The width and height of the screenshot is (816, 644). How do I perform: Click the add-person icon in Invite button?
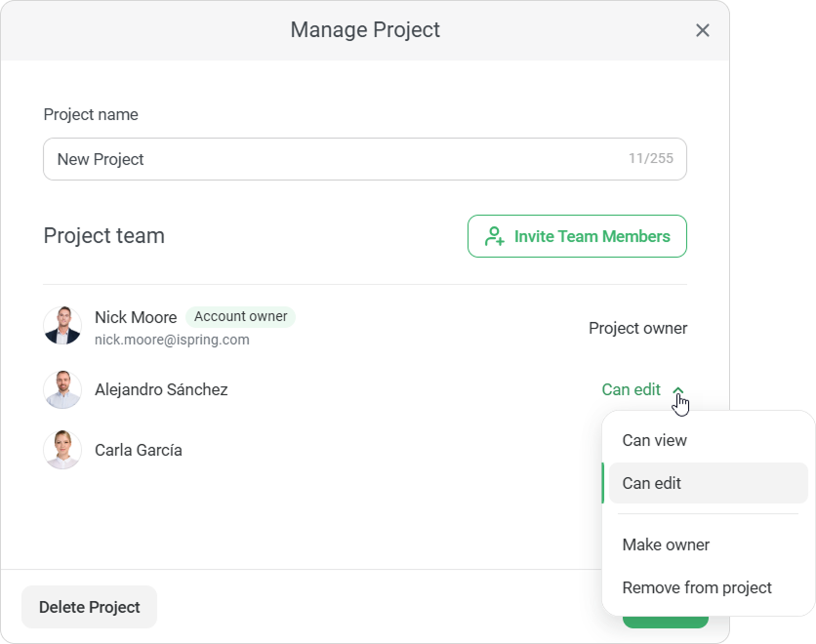point(495,236)
